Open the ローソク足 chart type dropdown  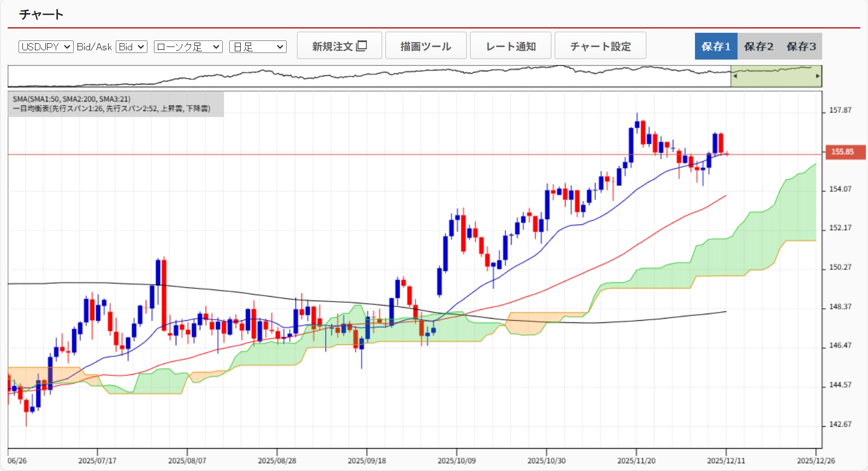tap(188, 47)
